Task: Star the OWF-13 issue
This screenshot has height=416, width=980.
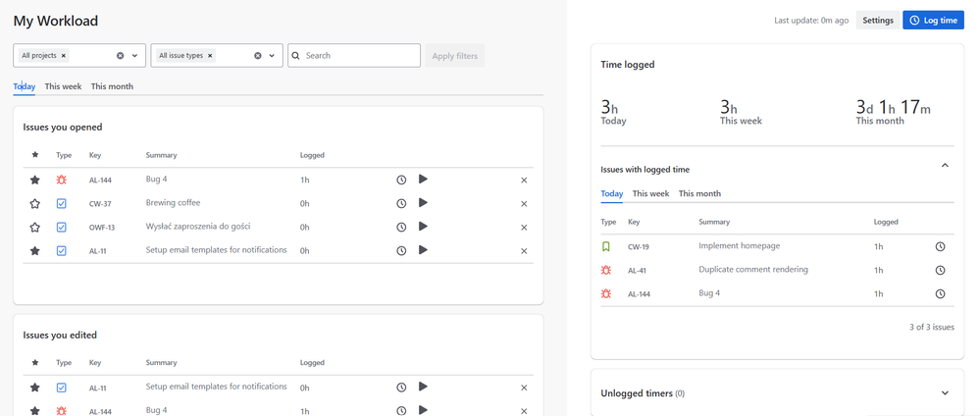Action: click(35, 227)
